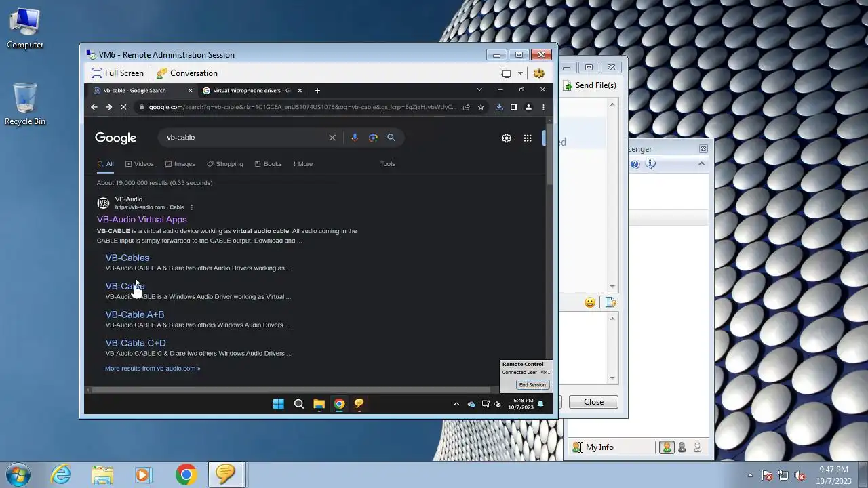The width and height of the screenshot is (868, 488).
Task: Open the search Tools options
Action: point(388,164)
